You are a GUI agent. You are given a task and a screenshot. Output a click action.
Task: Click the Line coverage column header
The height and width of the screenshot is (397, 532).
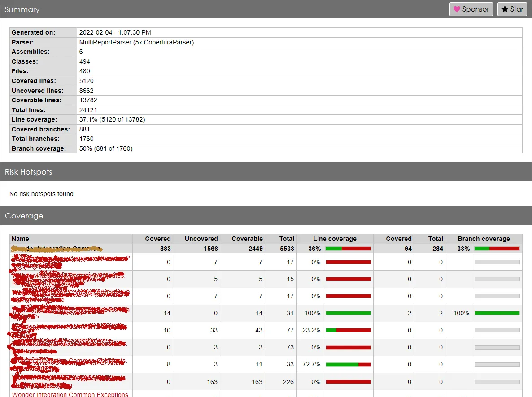pos(335,239)
